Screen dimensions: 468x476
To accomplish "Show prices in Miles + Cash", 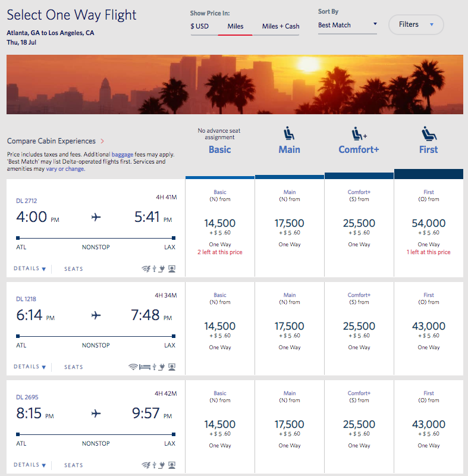I will click(x=281, y=26).
